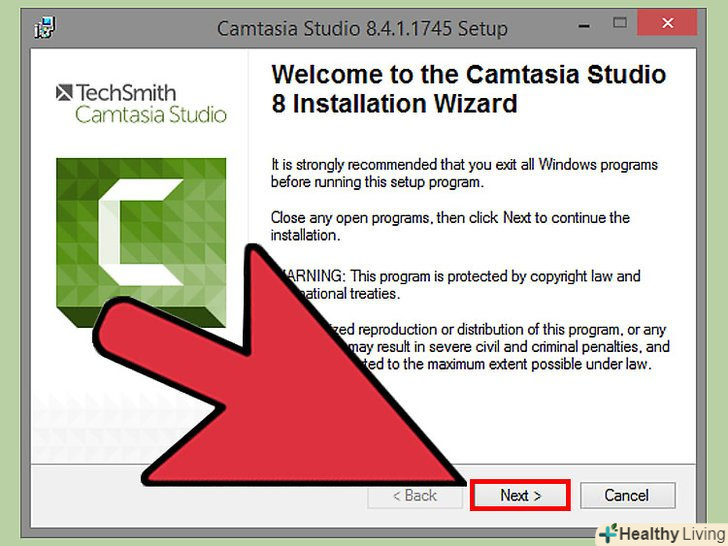
Task: Click the TechSmith wordmark text
Action: (126, 92)
